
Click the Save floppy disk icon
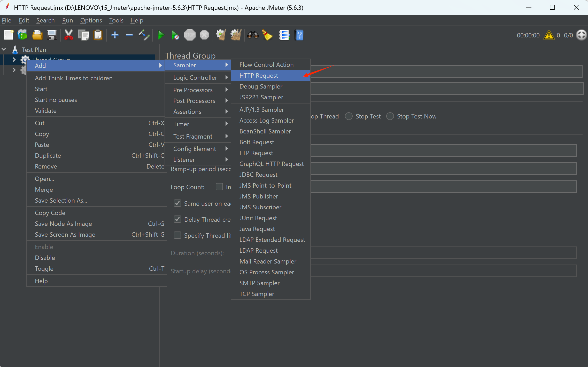point(52,35)
